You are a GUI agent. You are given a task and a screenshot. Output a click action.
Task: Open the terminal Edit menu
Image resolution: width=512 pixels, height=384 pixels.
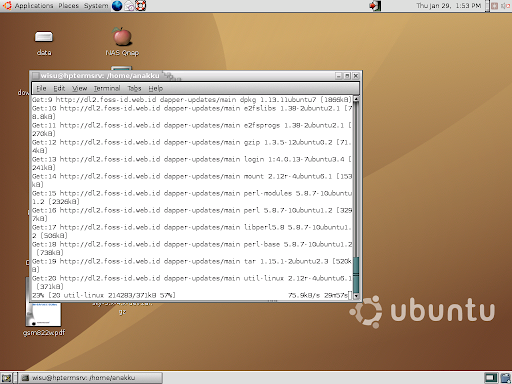click(x=59, y=88)
